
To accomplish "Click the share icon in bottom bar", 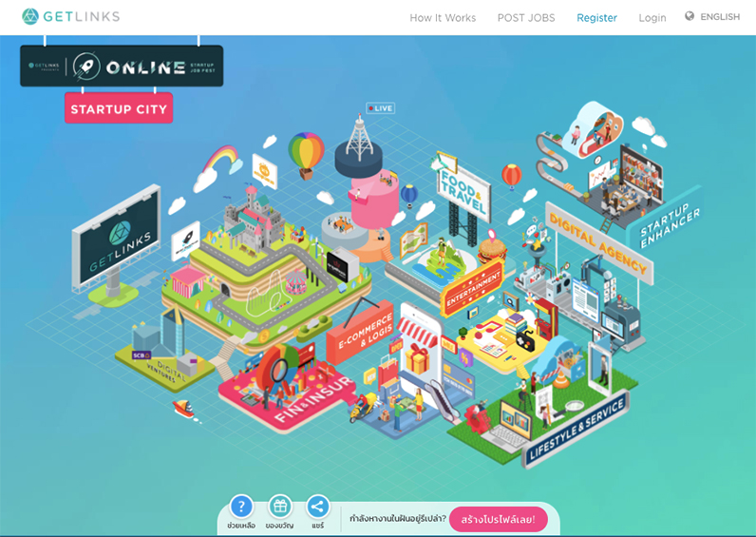I will point(317,506).
